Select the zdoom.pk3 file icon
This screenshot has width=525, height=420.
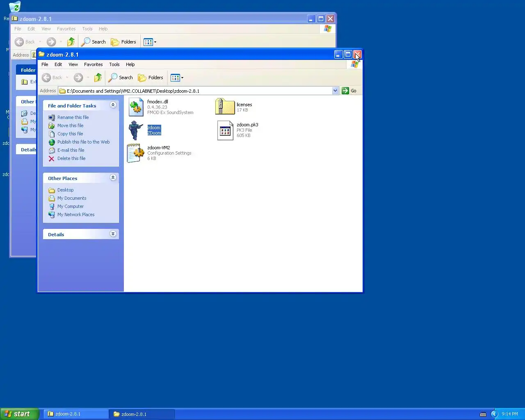pyautogui.click(x=225, y=130)
